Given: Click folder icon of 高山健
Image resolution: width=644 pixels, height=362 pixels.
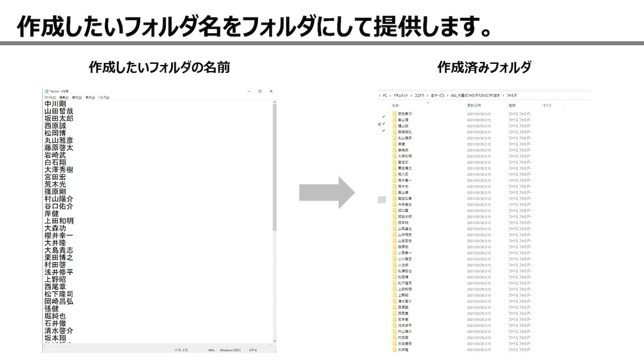Looking at the screenshot, I should pyautogui.click(x=394, y=193).
